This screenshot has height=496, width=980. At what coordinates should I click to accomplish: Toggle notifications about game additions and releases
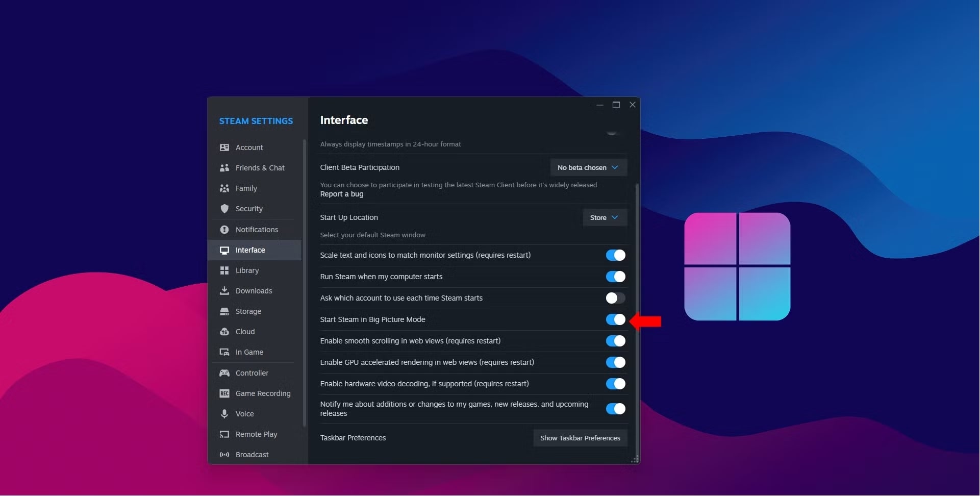coord(616,409)
